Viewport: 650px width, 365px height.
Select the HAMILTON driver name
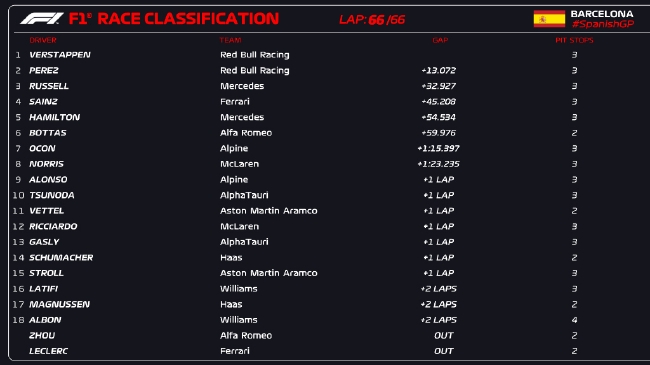tap(54, 117)
